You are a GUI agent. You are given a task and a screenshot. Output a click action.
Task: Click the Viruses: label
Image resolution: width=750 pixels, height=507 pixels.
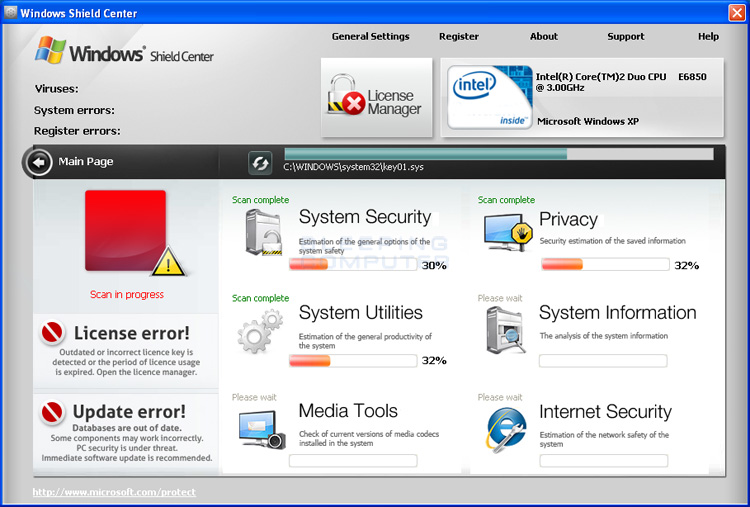coord(56,89)
